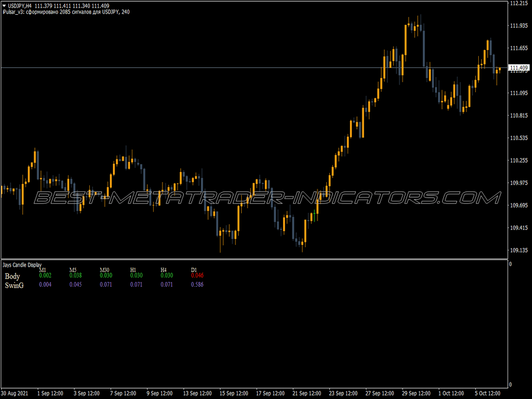Image resolution: width=532 pixels, height=399 pixels.
Task: Click the M1 timeframe header
Action: tap(43, 269)
